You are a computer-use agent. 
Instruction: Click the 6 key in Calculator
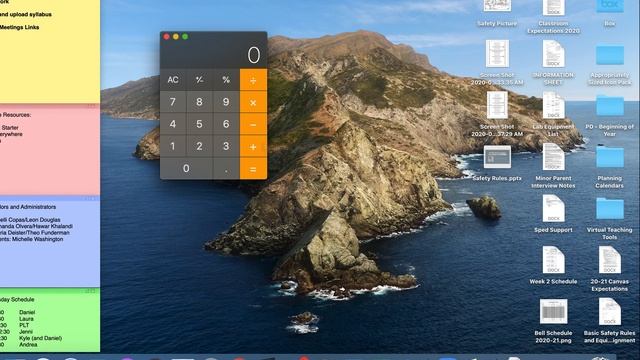[x=226, y=124]
